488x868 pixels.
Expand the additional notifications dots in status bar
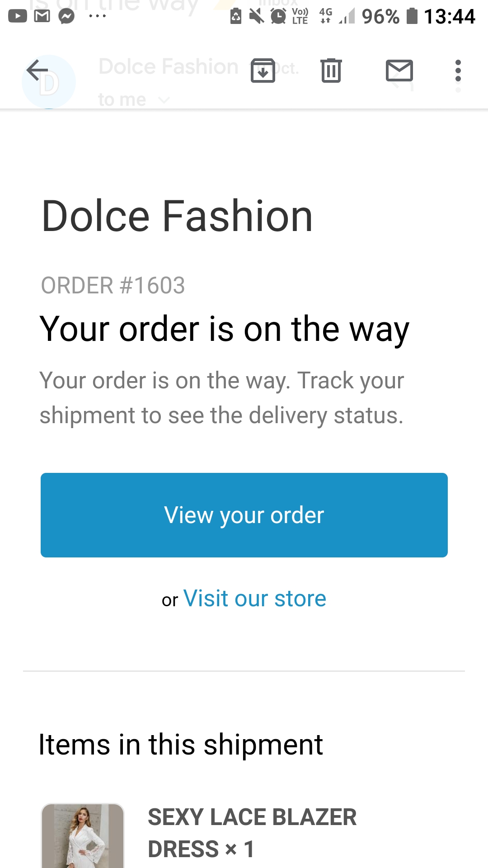[x=97, y=16]
